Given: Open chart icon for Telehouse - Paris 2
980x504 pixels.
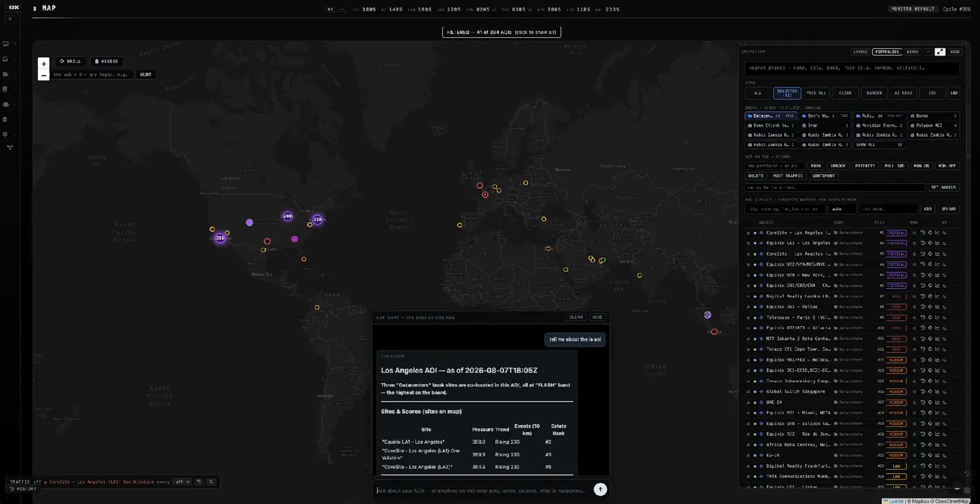Looking at the screenshot, I should pyautogui.click(x=937, y=317).
